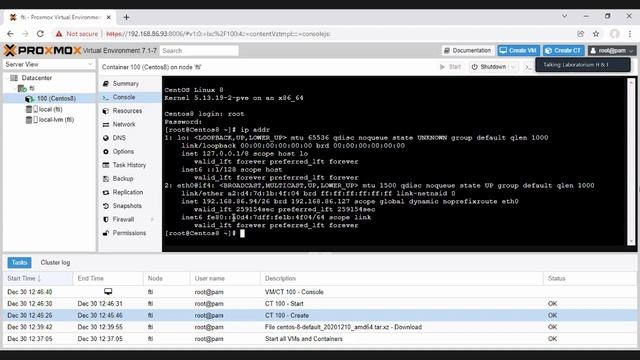Click the User name column header
The width and height of the screenshot is (640, 360).
tap(225, 278)
